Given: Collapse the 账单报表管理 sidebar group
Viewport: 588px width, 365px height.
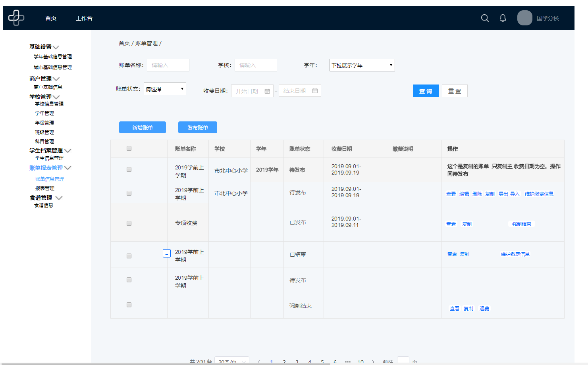Looking at the screenshot, I should 68,168.
